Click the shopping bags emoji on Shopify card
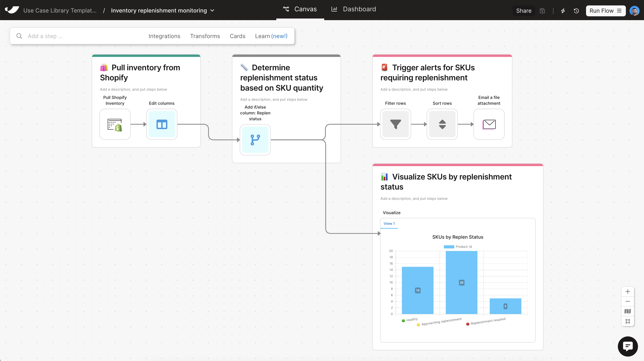The image size is (644, 361). [104, 67]
